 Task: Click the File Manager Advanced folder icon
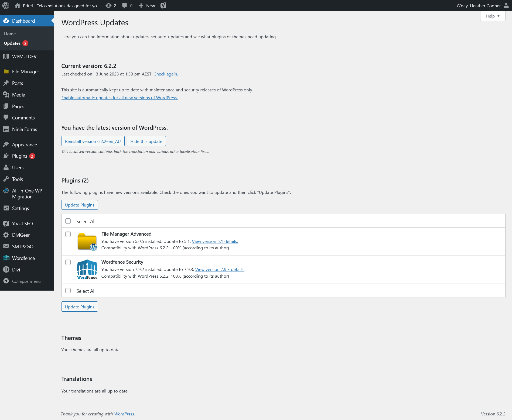tap(87, 242)
